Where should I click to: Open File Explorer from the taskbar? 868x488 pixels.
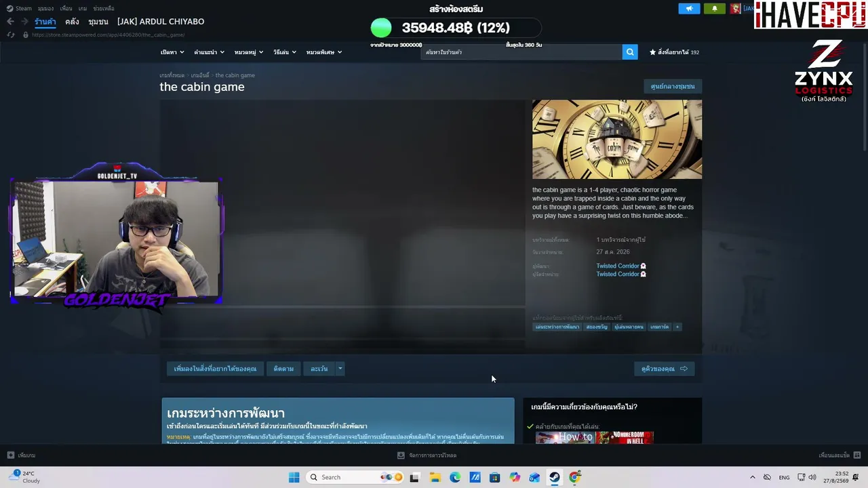coord(435,477)
